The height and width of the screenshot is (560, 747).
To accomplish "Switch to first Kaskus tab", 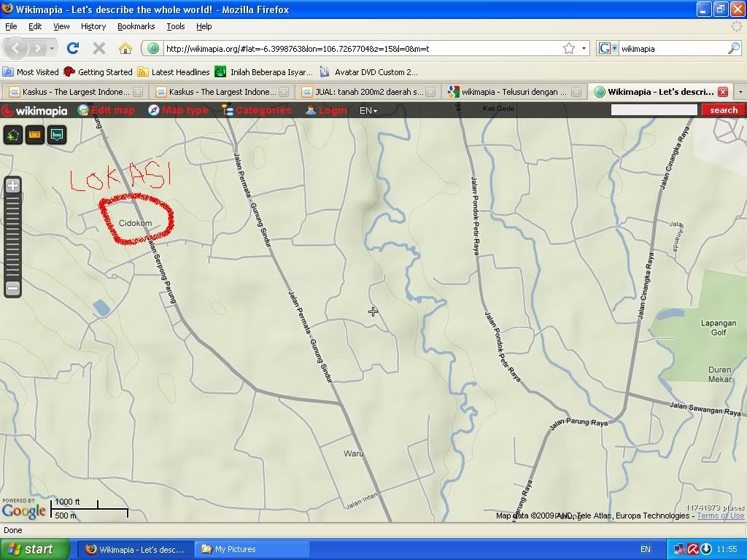I will (75, 92).
